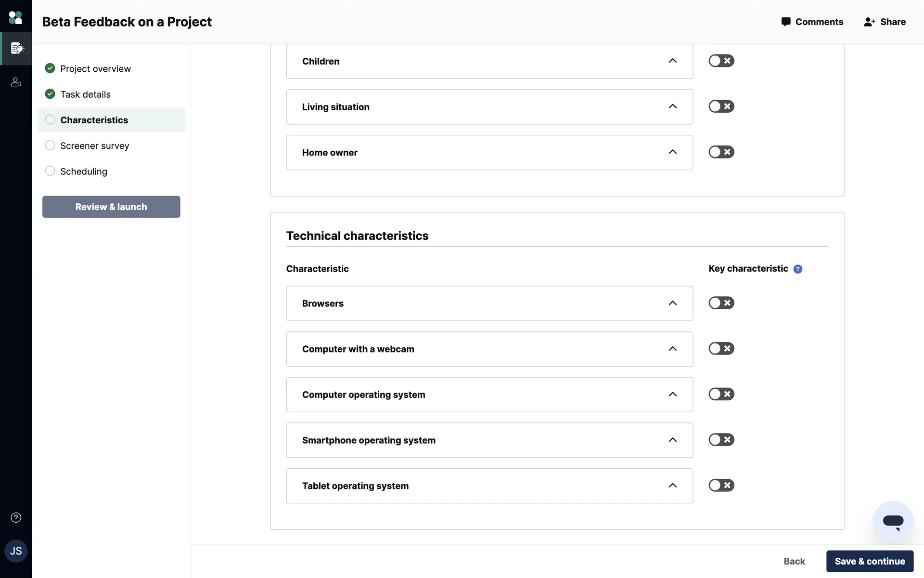Screen dimensions: 924x578
Task: Collapse Smartphone operating system chevron
Action: coord(672,440)
